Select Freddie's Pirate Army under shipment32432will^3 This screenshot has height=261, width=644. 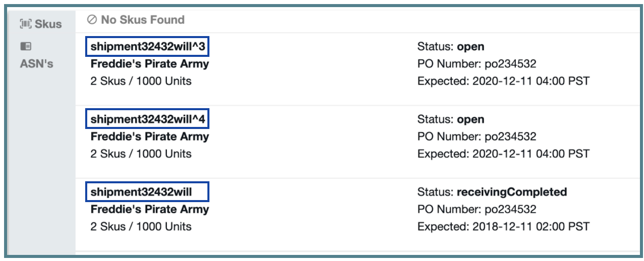[150, 64]
